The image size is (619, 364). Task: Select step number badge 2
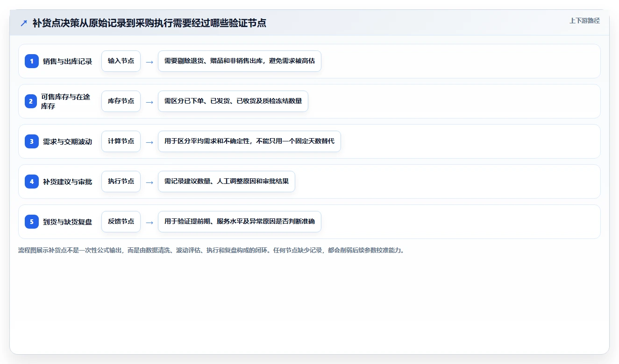point(32,101)
